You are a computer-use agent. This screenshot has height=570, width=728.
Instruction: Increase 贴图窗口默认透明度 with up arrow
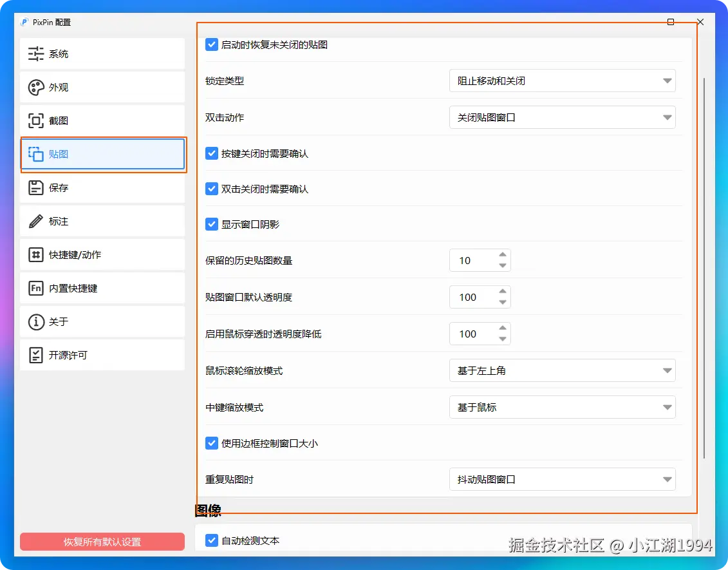(503, 291)
